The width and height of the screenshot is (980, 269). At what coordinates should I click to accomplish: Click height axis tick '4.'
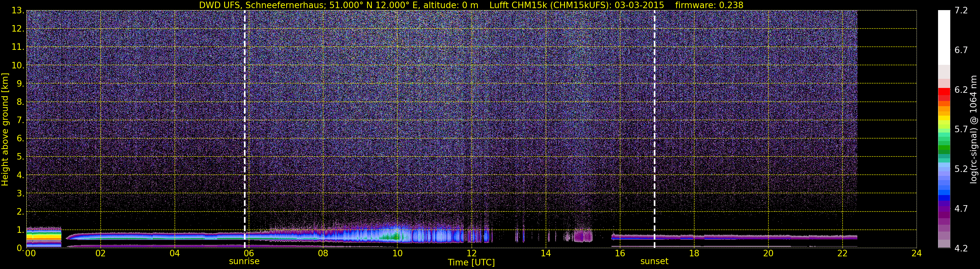(20, 175)
